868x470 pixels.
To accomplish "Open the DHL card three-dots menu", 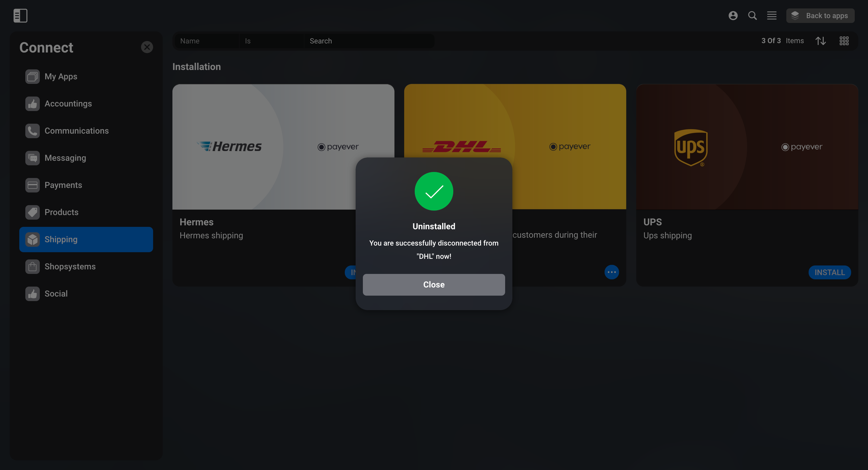I will pos(612,272).
